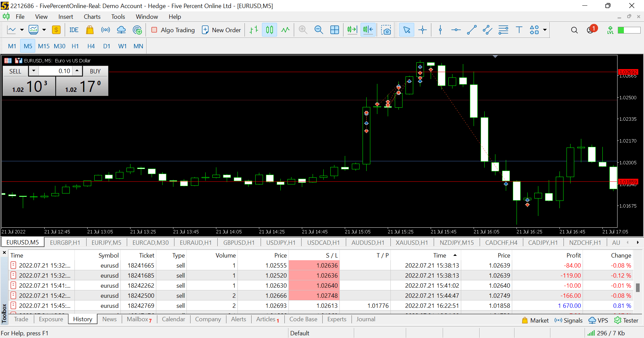The height and width of the screenshot is (338, 644).
Task: Open the volume dropdown in one-click panel
Action: [x=34, y=71]
